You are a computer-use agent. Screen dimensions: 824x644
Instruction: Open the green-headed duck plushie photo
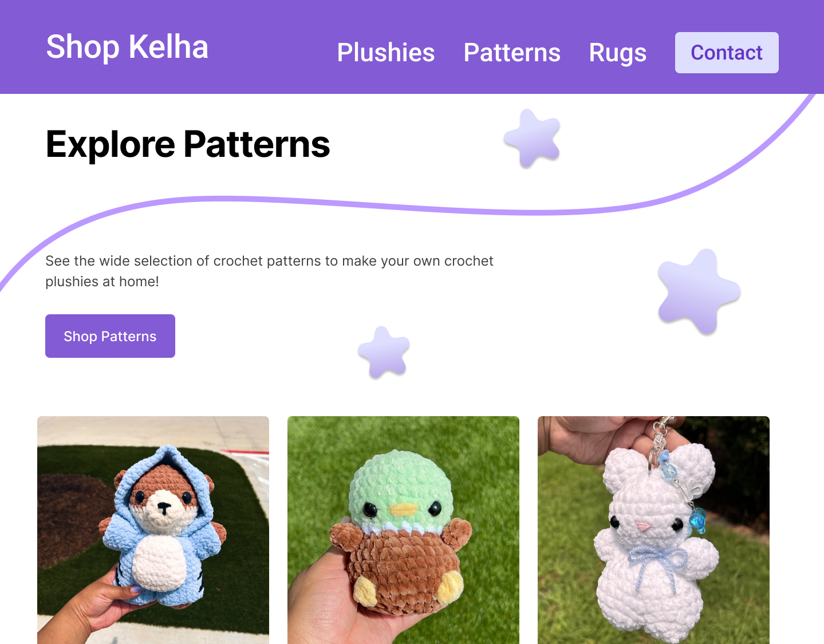(x=403, y=530)
